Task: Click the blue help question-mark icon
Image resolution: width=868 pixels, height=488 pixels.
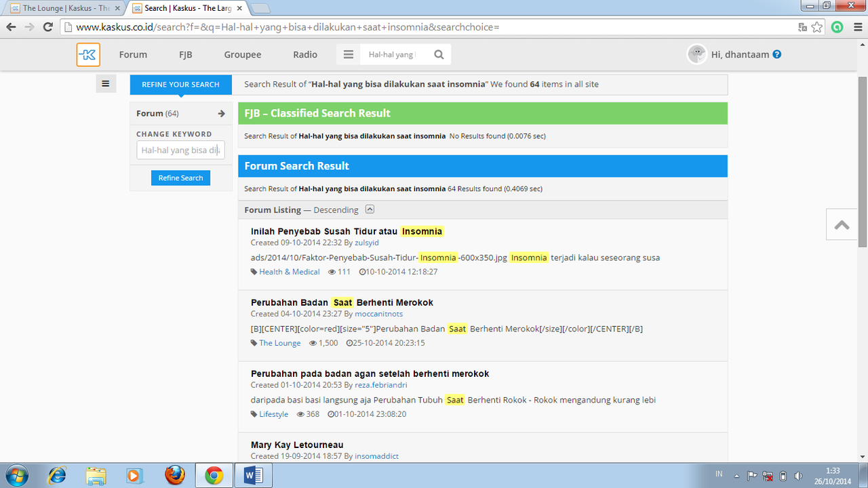Action: (x=777, y=54)
